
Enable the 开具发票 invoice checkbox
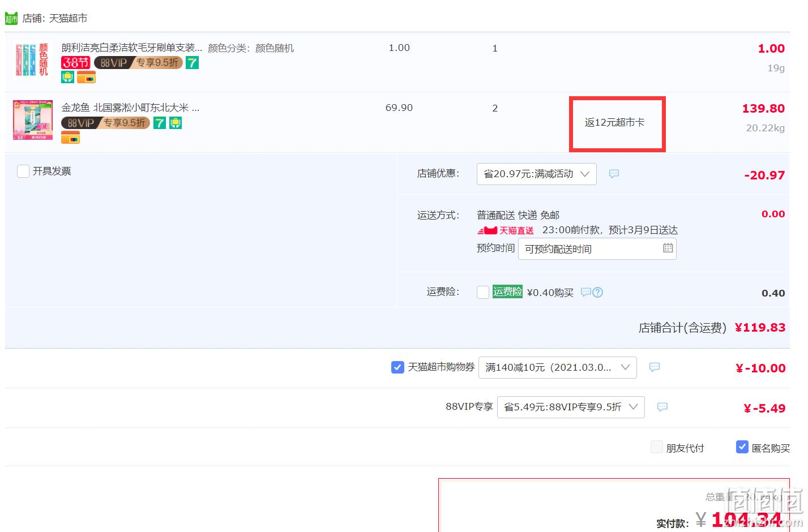click(x=23, y=171)
